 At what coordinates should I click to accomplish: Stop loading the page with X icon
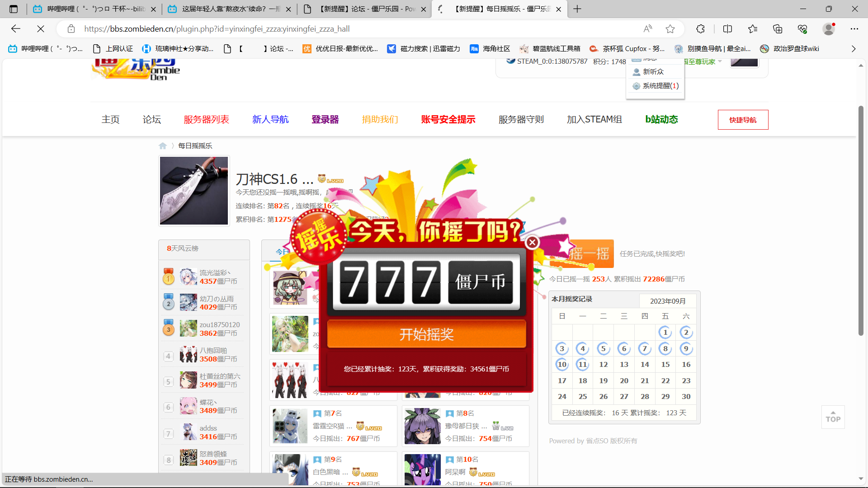click(41, 29)
